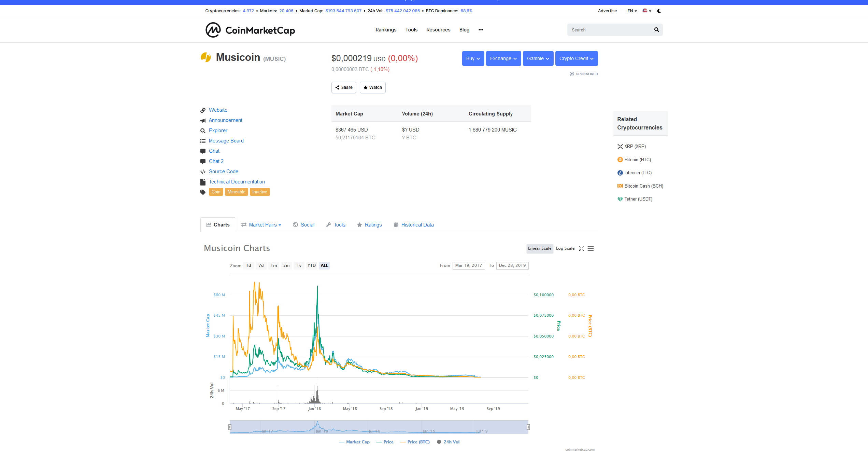This screenshot has width=868, height=453.
Task: Grab the right navigator range handle
Action: [528, 427]
